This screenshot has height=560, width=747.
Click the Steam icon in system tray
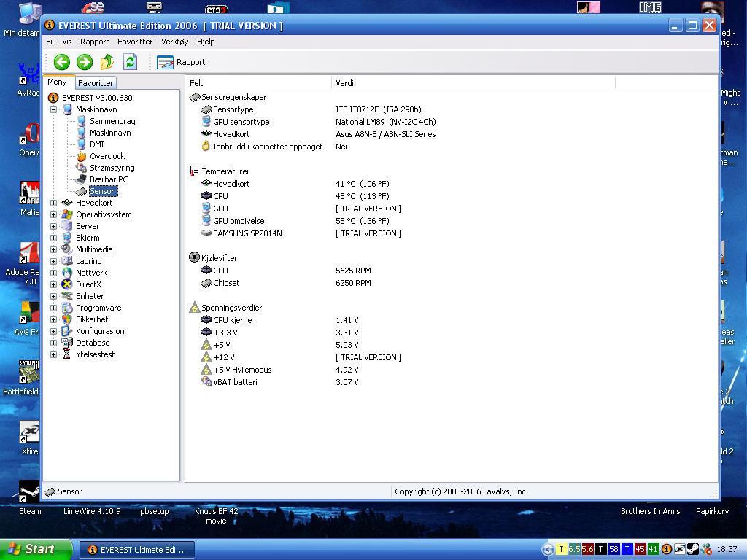point(693,550)
